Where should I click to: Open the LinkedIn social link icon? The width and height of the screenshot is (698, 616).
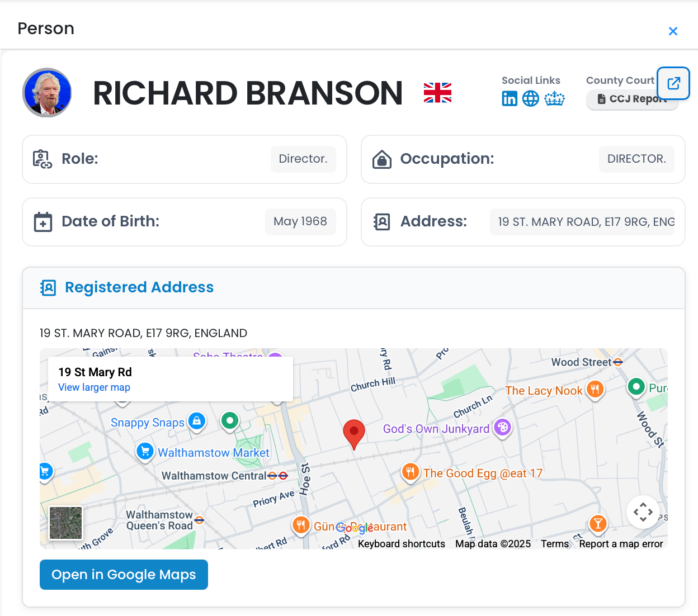[510, 99]
